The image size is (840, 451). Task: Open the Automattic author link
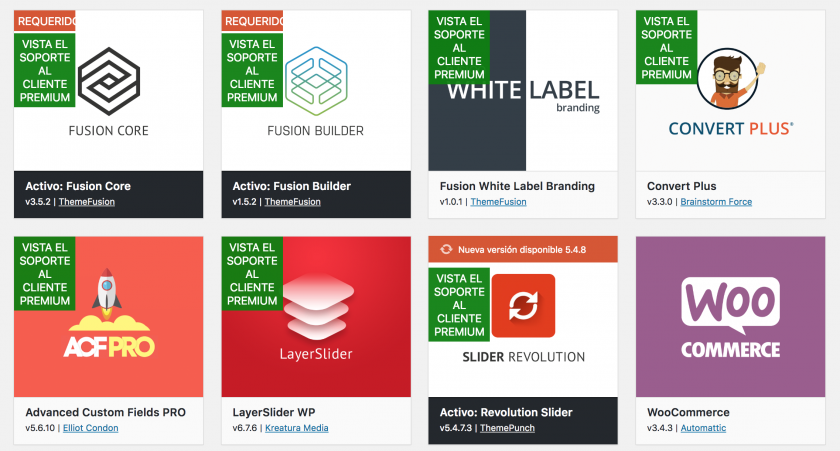point(703,428)
